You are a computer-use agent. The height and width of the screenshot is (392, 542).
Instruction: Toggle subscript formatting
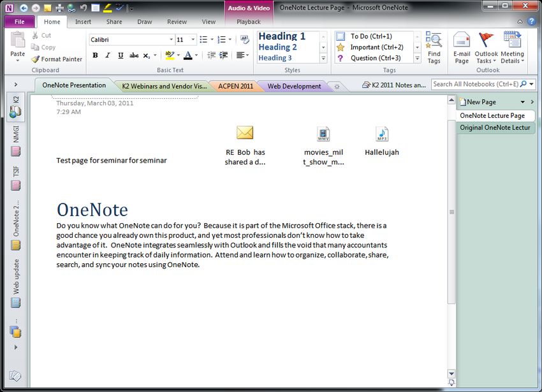[147, 55]
